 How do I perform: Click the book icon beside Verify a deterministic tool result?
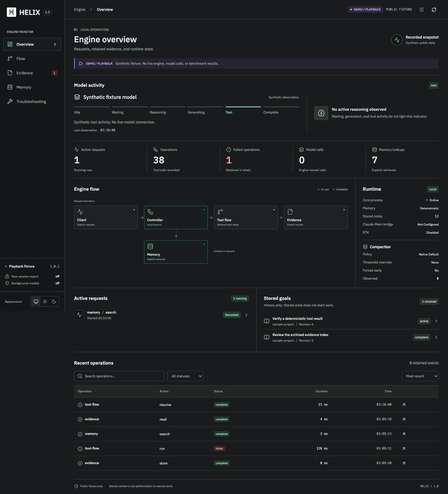(267, 321)
